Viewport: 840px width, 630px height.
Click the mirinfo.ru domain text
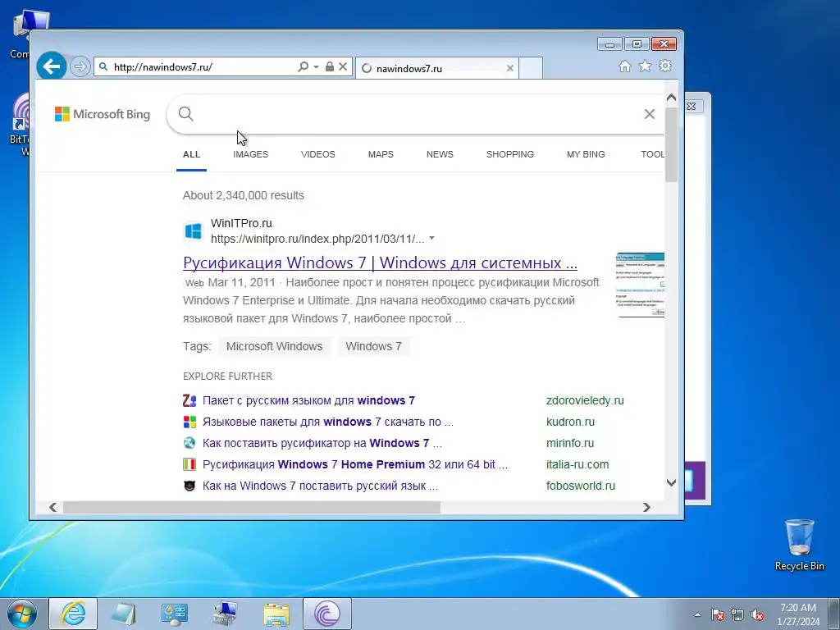570,443
